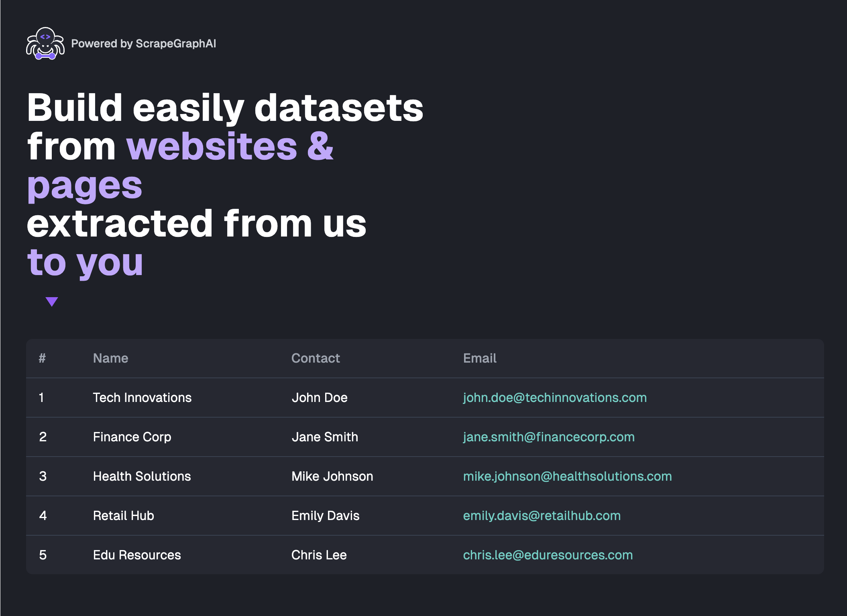Image resolution: width=847 pixels, height=616 pixels.
Task: Open john.doe@techinnovations.com email link
Action: coord(554,398)
